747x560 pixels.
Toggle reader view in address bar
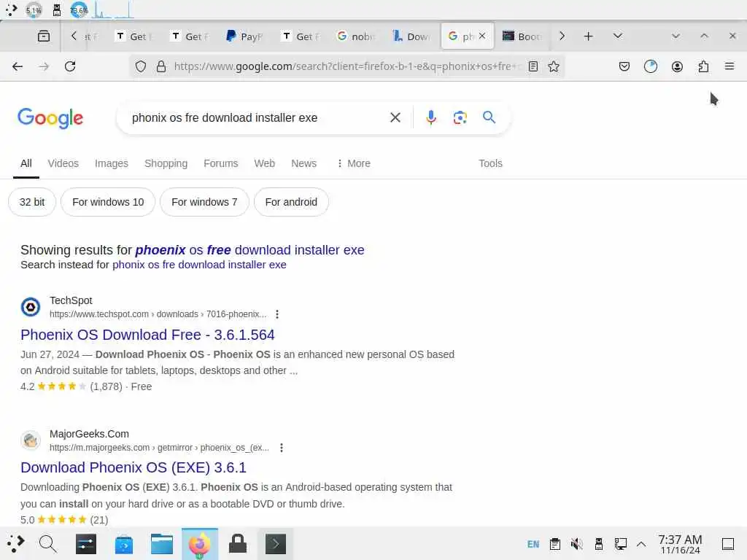(x=533, y=66)
